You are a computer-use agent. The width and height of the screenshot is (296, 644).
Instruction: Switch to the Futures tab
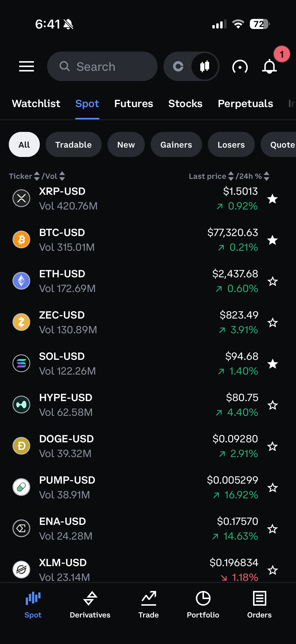tap(134, 103)
